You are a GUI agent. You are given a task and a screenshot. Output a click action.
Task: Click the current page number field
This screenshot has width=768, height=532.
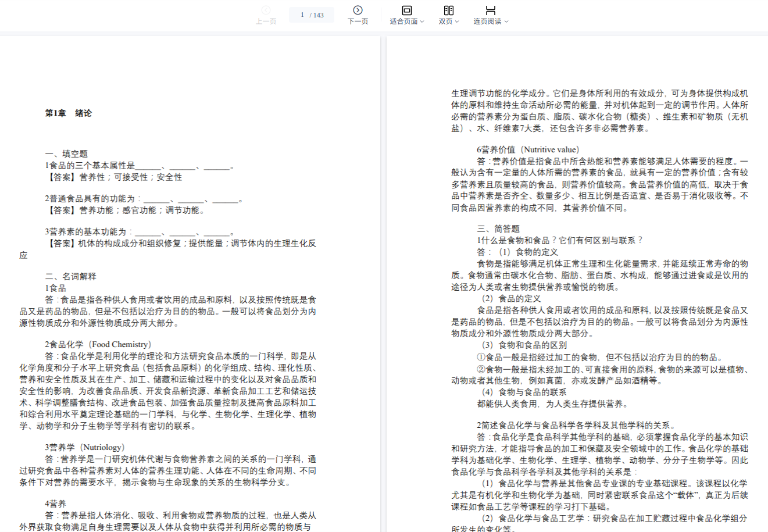[x=302, y=15]
